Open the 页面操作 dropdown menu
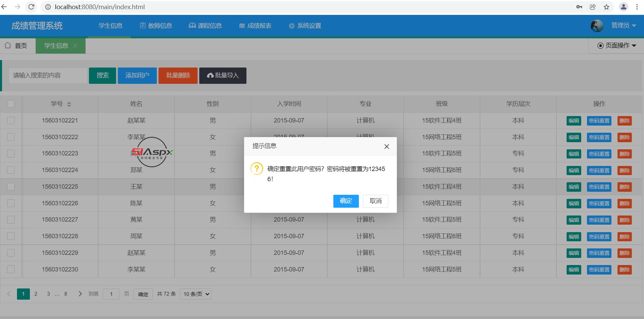Image resolution: width=644 pixels, height=319 pixels. pyautogui.click(x=617, y=45)
